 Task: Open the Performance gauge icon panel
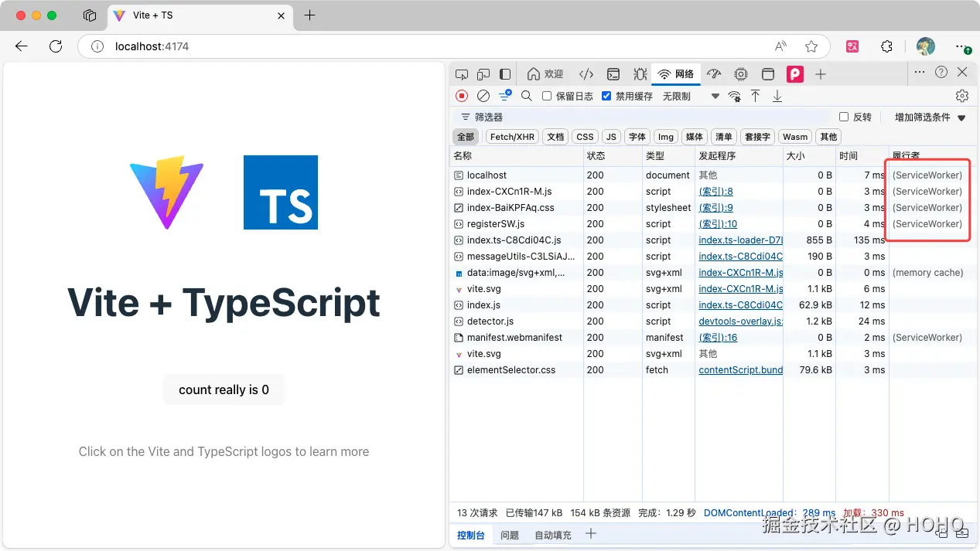coord(714,74)
